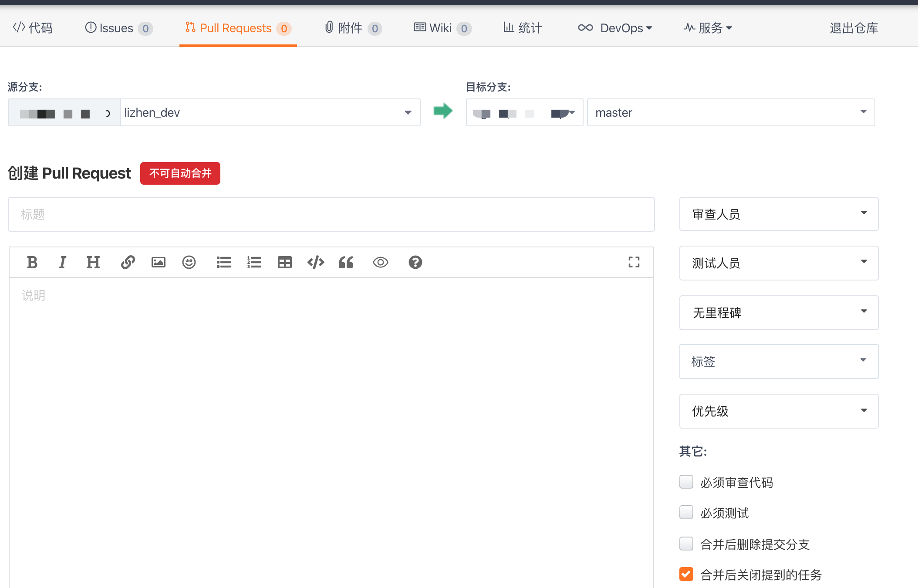Insert a table with the table icon
This screenshot has height=588, width=918.
click(284, 262)
